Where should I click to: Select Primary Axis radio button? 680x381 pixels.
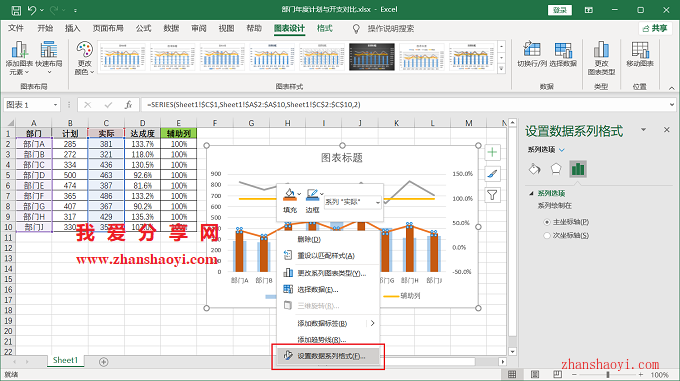pos(547,222)
